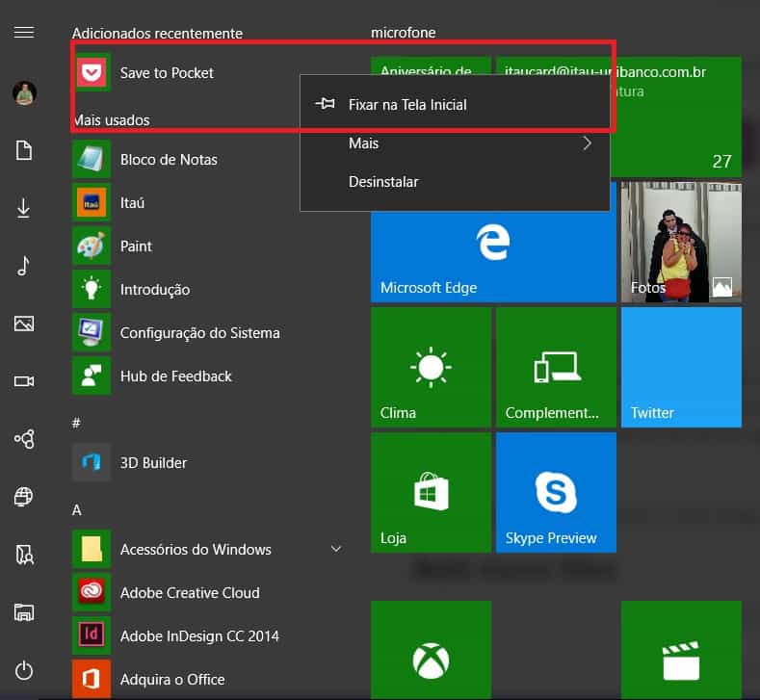This screenshot has width=760, height=700.
Task: Open the Skype Preview tile
Action: pyautogui.click(x=556, y=493)
